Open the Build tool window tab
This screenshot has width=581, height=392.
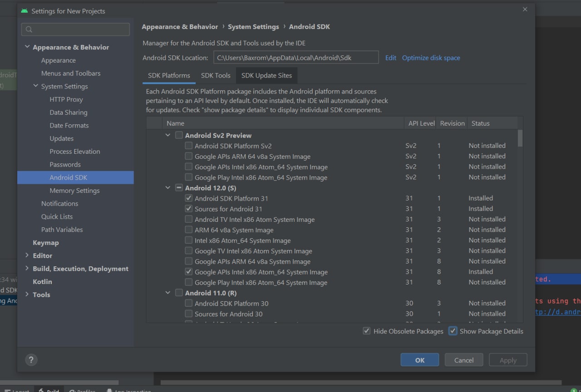click(49, 390)
